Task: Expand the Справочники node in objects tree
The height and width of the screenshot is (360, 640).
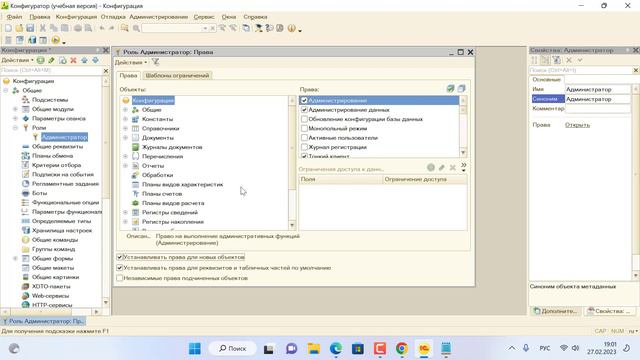Action: point(125,129)
